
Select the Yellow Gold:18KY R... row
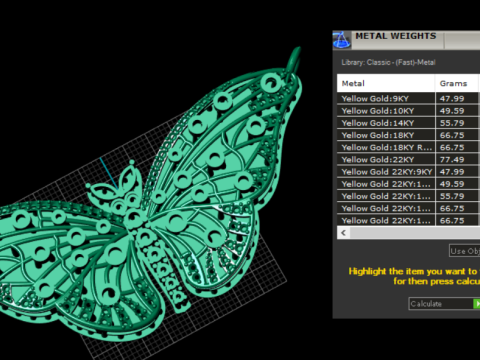pyautogui.click(x=408, y=147)
